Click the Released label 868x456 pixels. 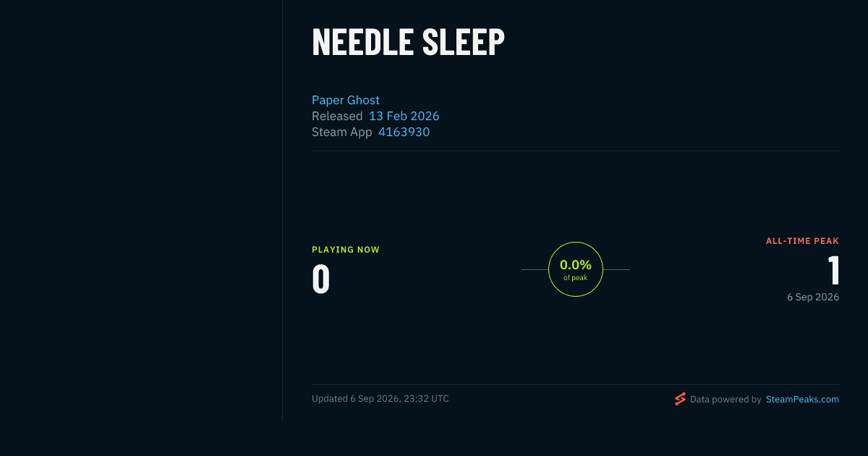click(x=337, y=116)
